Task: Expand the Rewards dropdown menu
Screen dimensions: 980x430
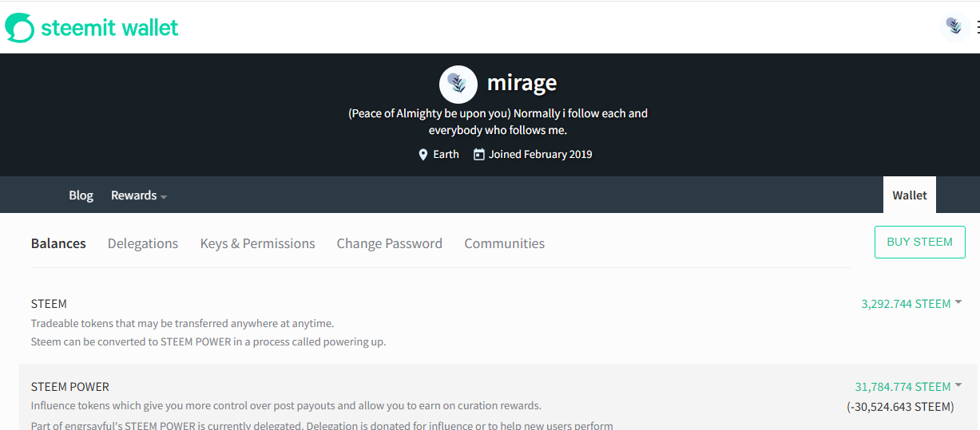Action: click(x=138, y=195)
